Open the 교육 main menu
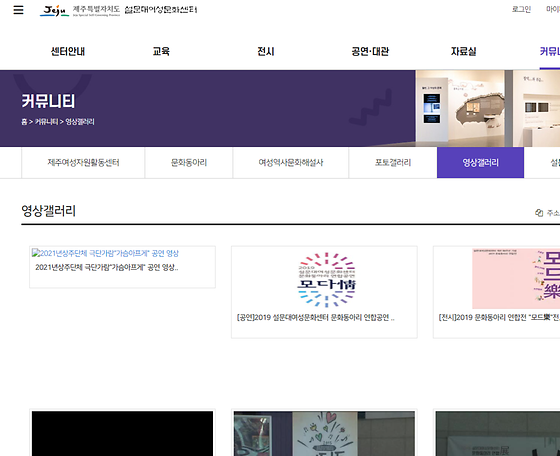 point(161,51)
